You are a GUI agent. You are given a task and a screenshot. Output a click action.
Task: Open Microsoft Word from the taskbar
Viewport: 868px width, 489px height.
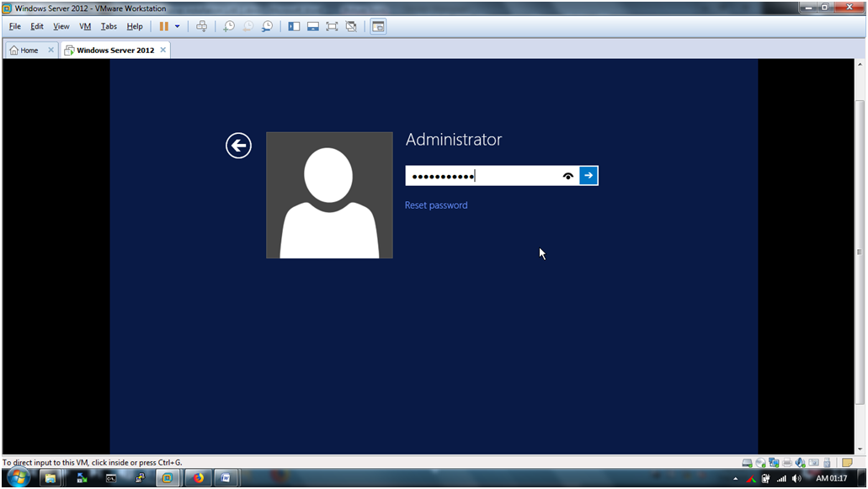pos(226,478)
